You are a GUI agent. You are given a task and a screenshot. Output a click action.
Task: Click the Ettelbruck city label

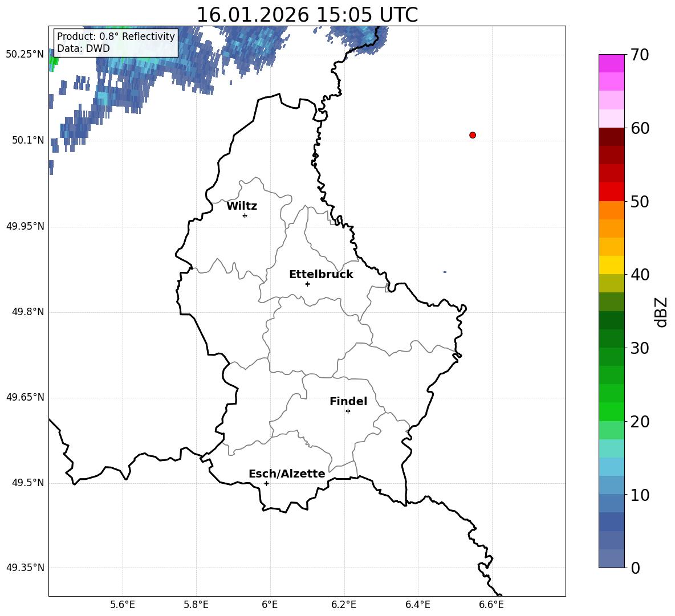point(321,275)
